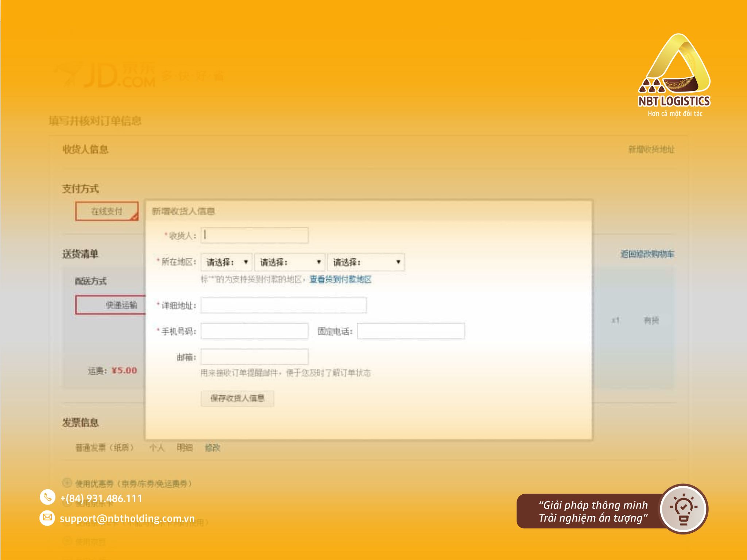Select the 快递运输 delivery option
The width and height of the screenshot is (747, 560).
[x=111, y=305]
